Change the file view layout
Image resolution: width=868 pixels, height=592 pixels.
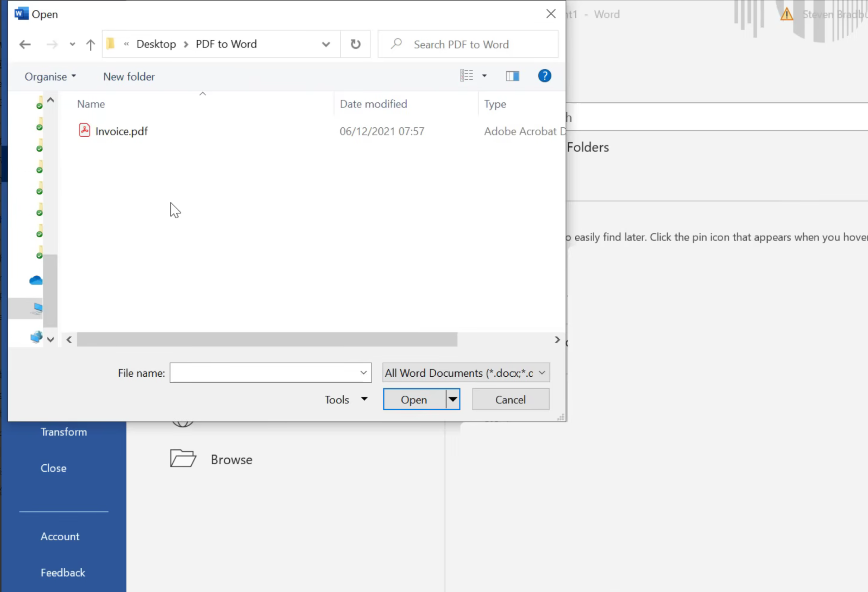coord(466,76)
